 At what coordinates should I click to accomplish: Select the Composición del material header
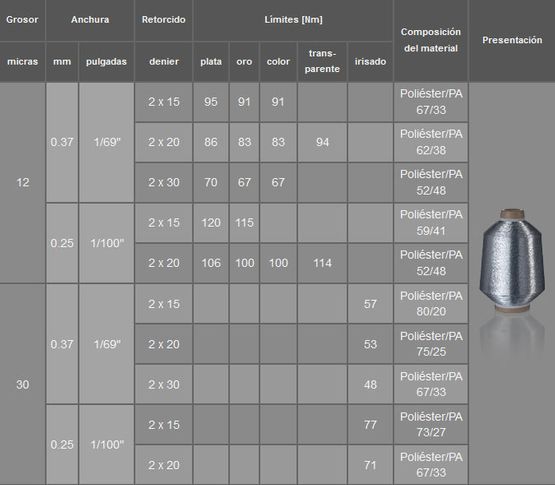(431, 40)
